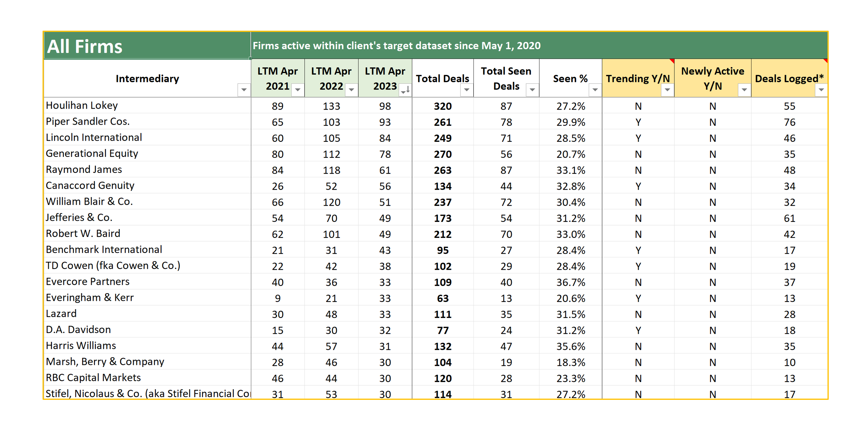Select Jefferies & Co.'s Deals Logged 61

pyautogui.click(x=789, y=218)
